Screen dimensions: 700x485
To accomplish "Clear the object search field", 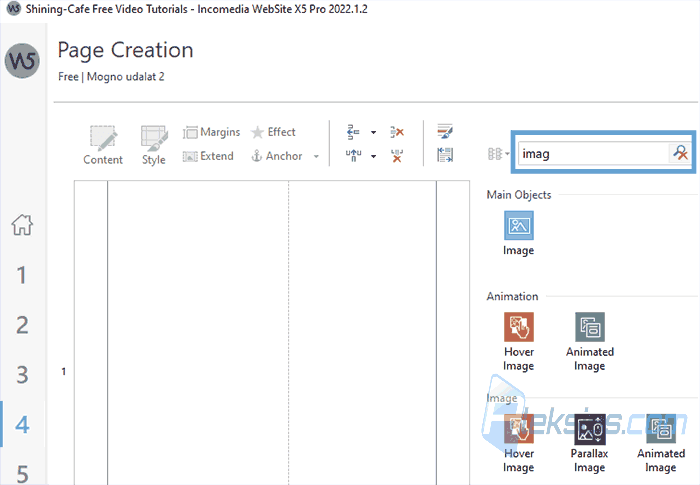I will point(680,153).
